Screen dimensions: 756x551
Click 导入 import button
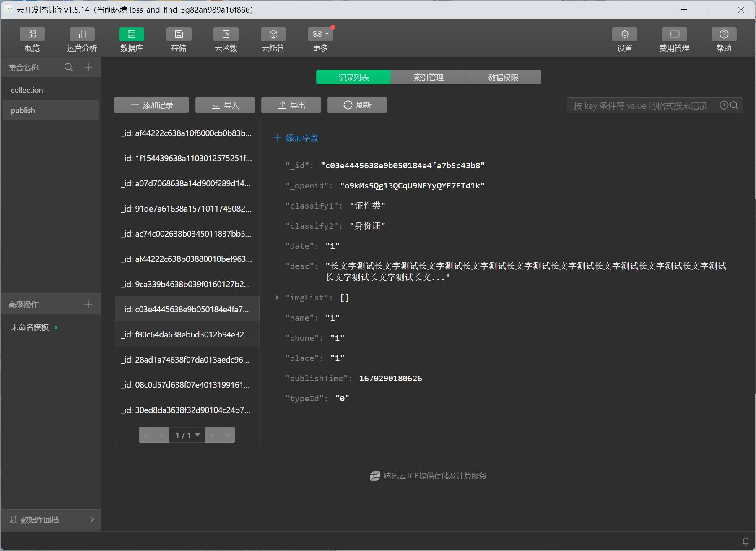click(225, 105)
